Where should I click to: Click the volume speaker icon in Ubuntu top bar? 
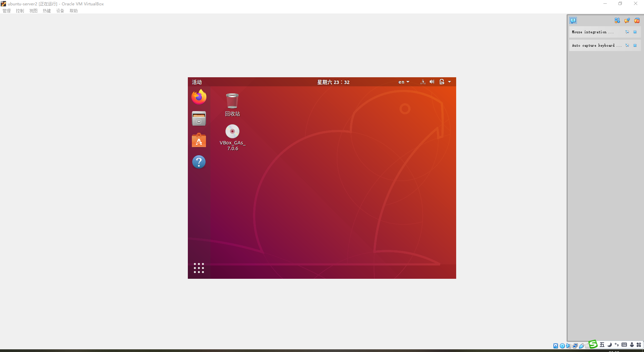[x=432, y=82]
